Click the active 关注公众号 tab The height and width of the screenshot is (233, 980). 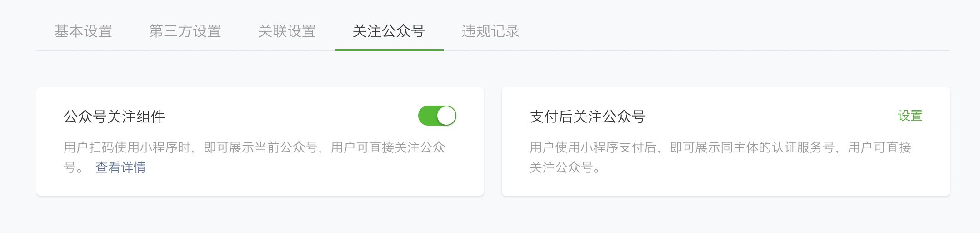click(389, 31)
